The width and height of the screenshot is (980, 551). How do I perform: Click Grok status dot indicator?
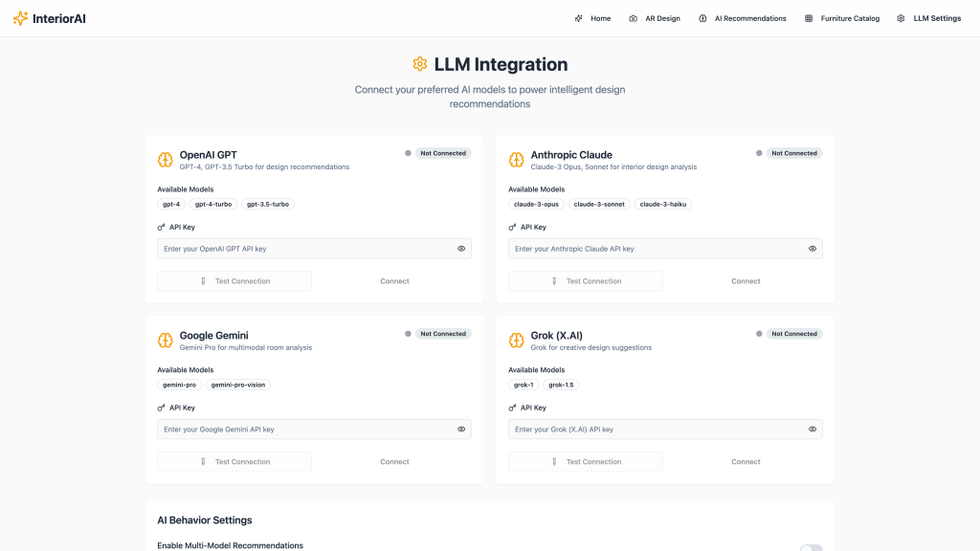coord(759,334)
